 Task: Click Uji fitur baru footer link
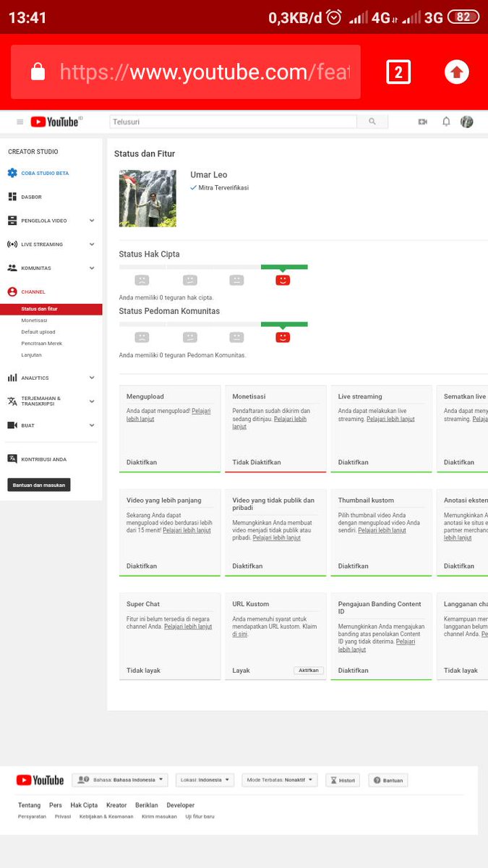click(x=200, y=817)
